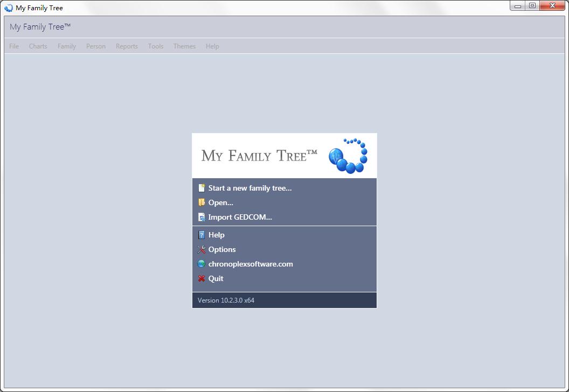Click the Version 10.2.3.0 x64 text
569x392 pixels.
point(226,300)
